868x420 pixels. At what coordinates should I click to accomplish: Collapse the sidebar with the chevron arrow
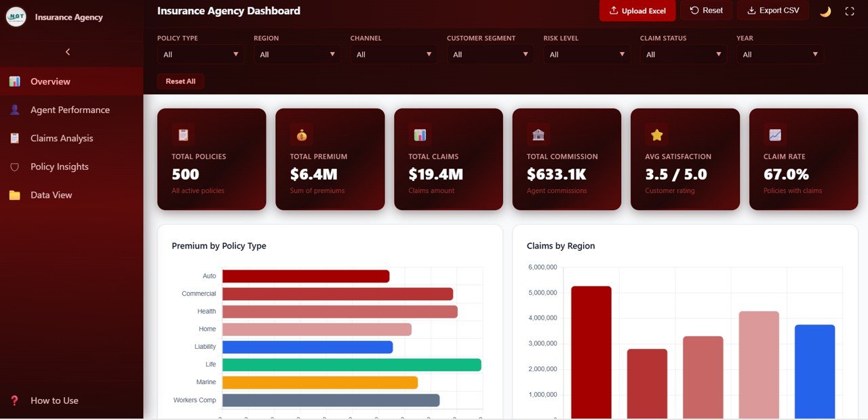tap(68, 51)
